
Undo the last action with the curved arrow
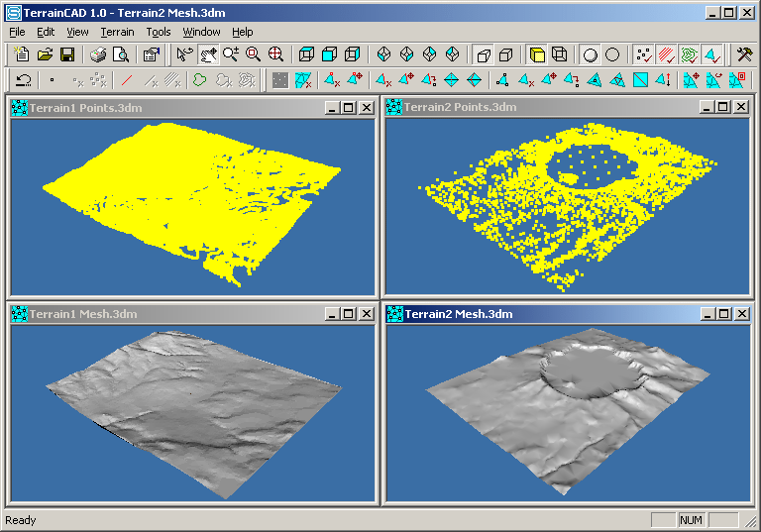pos(23,79)
